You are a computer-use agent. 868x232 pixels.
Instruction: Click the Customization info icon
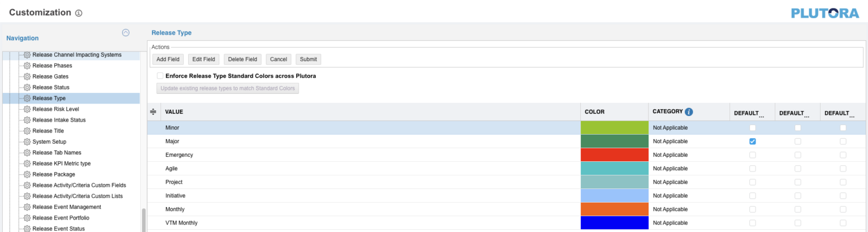click(x=79, y=13)
